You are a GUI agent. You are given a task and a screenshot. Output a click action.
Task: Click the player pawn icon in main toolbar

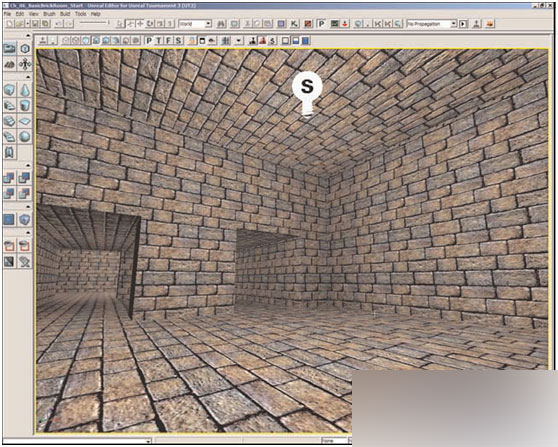point(477,23)
